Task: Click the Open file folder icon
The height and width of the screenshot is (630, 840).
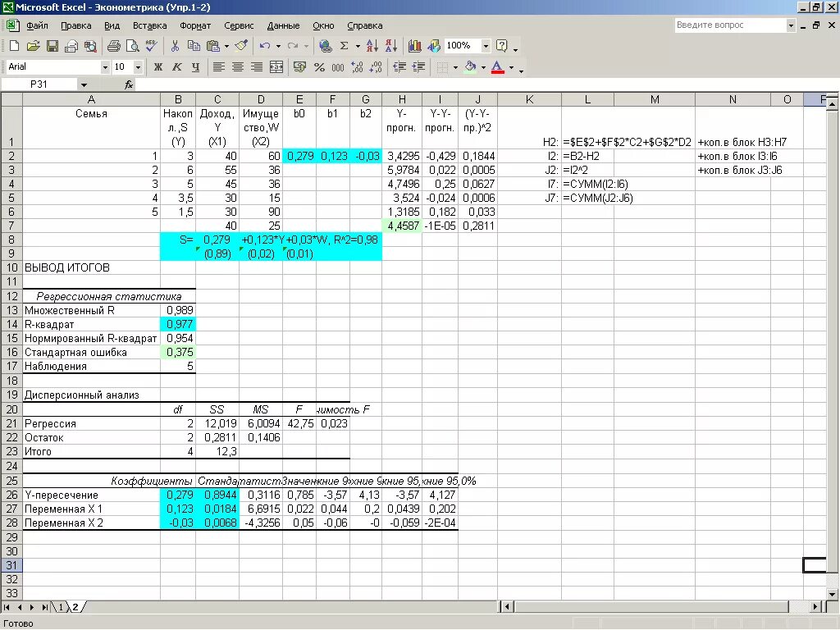Action: (x=33, y=46)
